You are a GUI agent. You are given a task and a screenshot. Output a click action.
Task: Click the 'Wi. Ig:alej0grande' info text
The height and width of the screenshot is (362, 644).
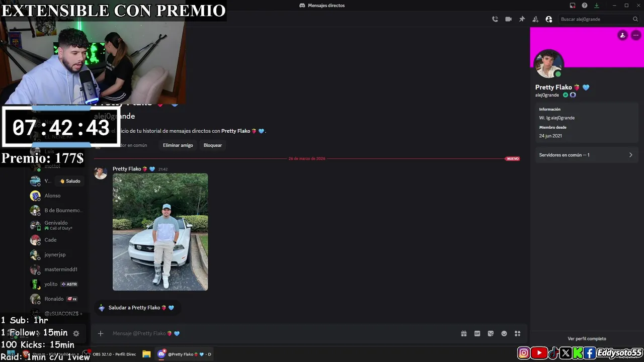pos(557,118)
